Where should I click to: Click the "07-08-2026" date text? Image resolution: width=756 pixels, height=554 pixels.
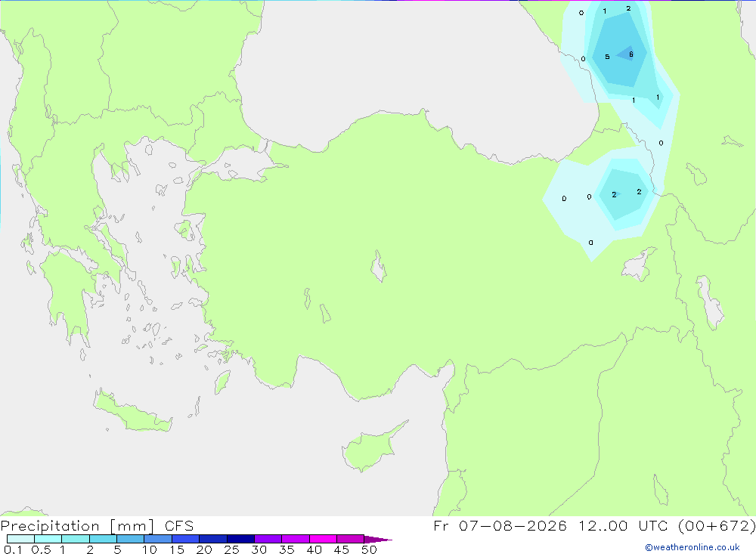click(513, 526)
